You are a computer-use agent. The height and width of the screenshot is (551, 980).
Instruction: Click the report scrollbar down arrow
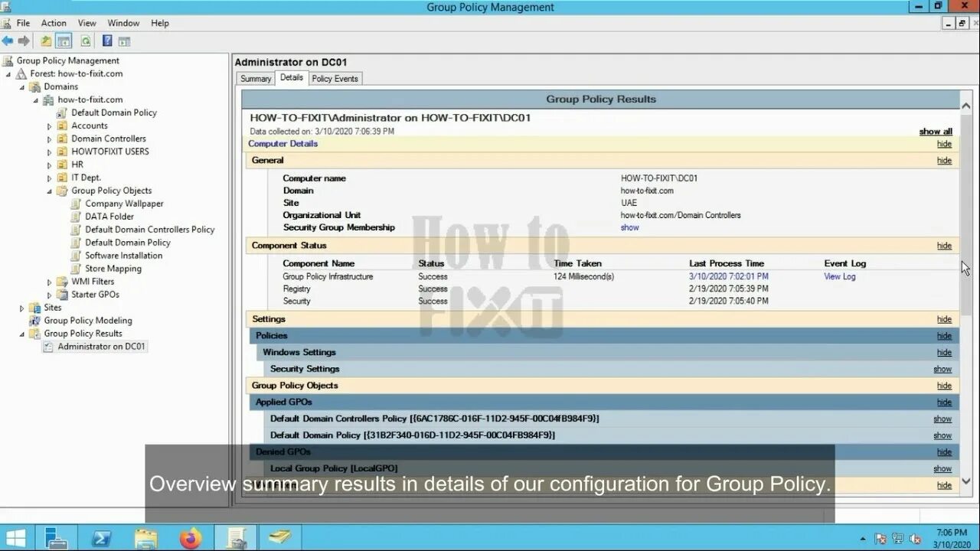click(966, 481)
